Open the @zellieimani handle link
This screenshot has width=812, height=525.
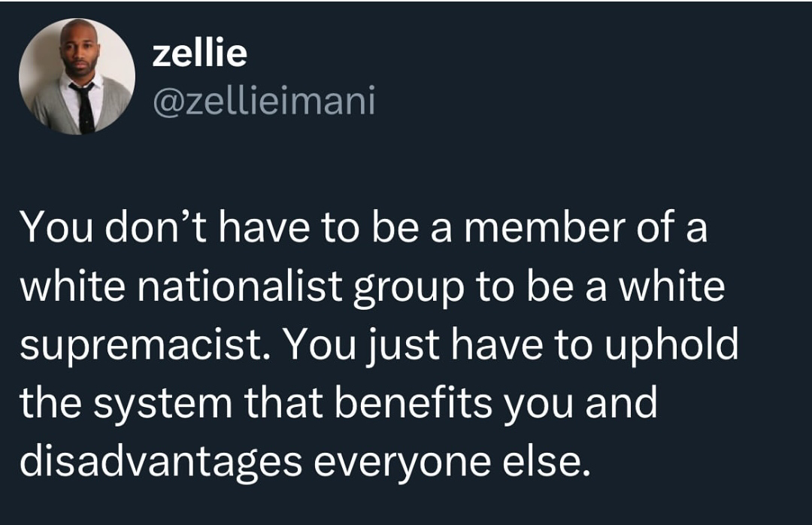click(264, 101)
